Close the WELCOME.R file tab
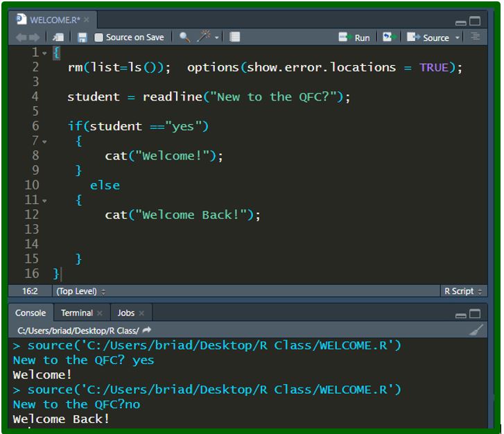Image resolution: width=504 pixels, height=434 pixels. [87, 20]
